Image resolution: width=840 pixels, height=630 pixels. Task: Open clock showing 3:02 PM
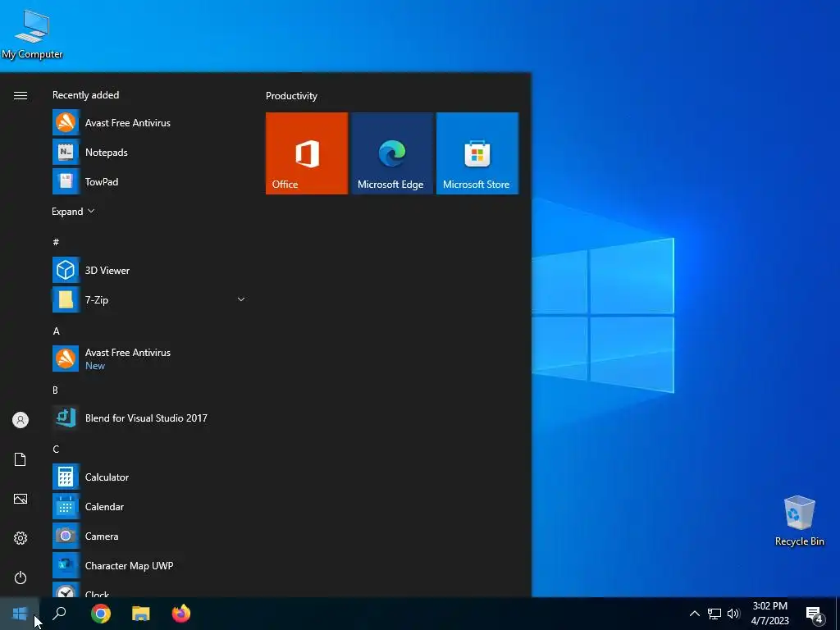point(769,614)
